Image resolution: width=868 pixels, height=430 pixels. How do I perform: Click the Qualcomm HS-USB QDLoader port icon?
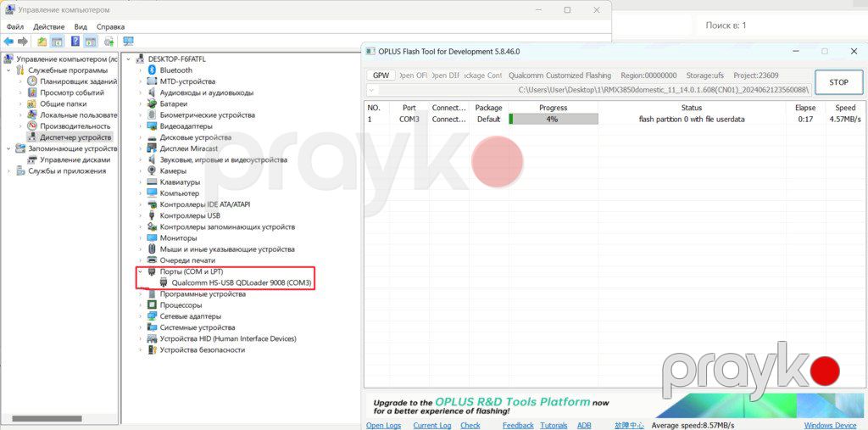pos(164,282)
